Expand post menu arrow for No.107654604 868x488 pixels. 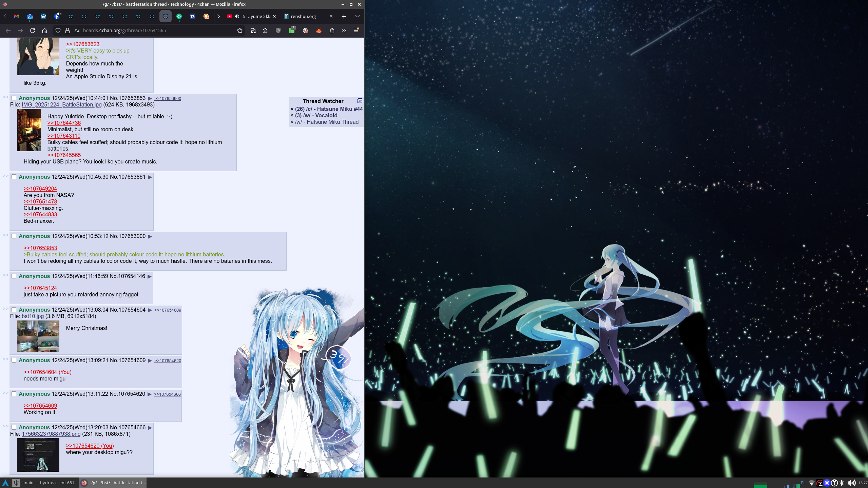point(150,310)
